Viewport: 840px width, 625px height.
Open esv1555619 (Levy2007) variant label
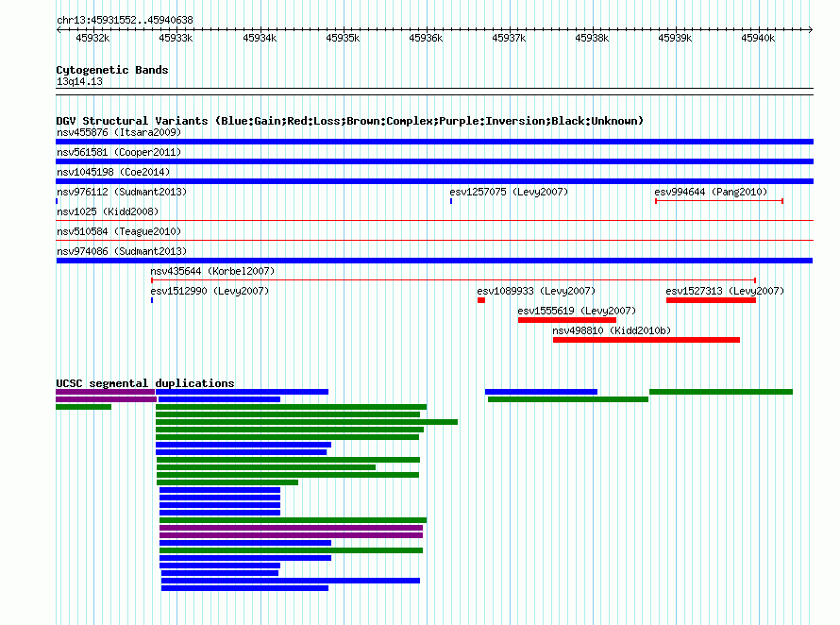point(577,311)
